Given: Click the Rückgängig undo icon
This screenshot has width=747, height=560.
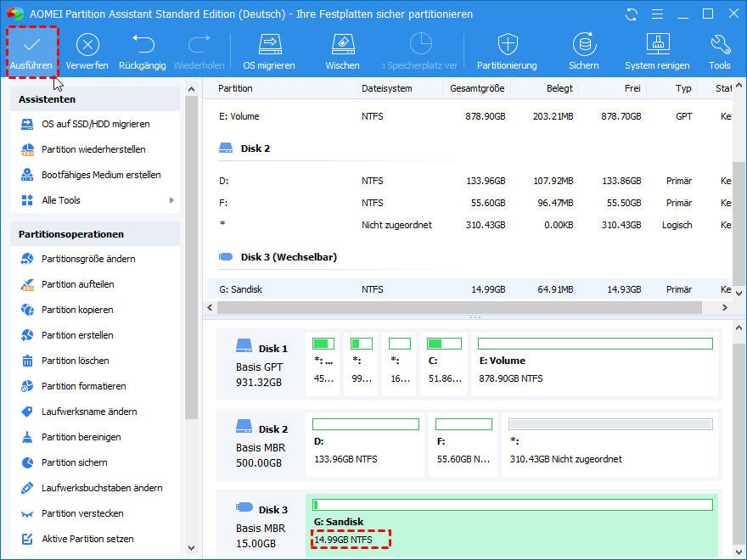Looking at the screenshot, I should click(142, 46).
